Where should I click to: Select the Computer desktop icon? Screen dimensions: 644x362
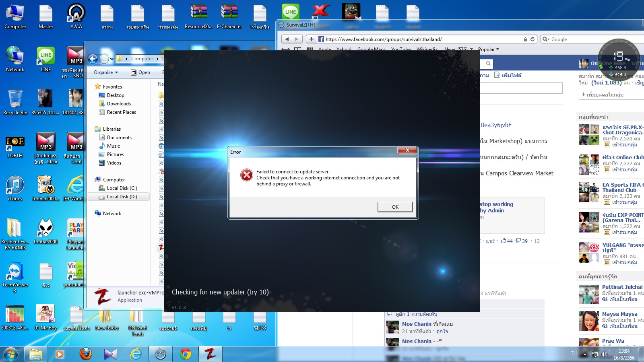[x=15, y=16]
